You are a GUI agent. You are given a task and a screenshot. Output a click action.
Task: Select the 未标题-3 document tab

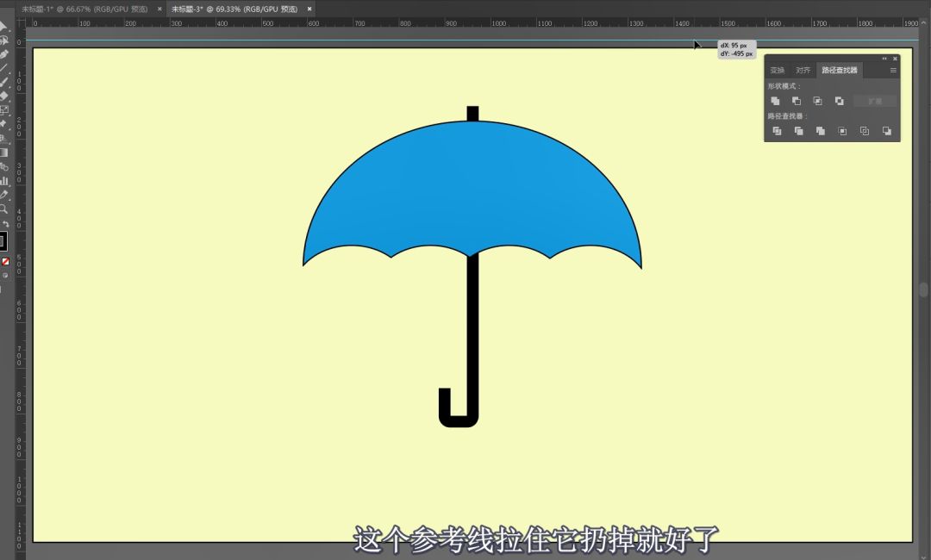234,9
